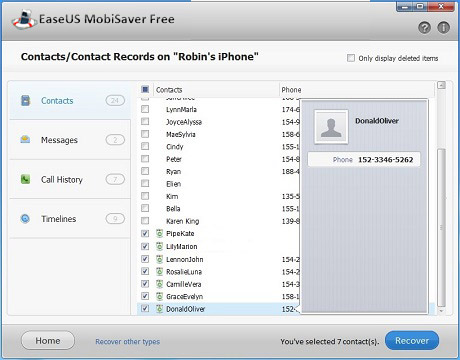Click deleted-contact icon beside LilyMarion

(160, 246)
